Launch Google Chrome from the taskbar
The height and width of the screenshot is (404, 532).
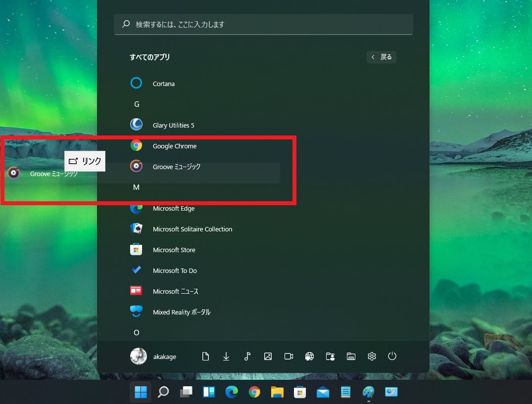254,392
